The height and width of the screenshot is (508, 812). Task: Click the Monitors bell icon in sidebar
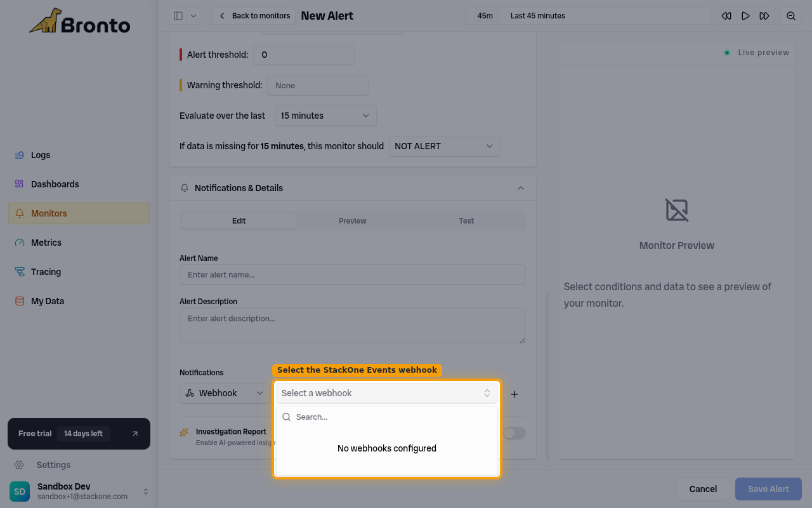[x=20, y=213]
